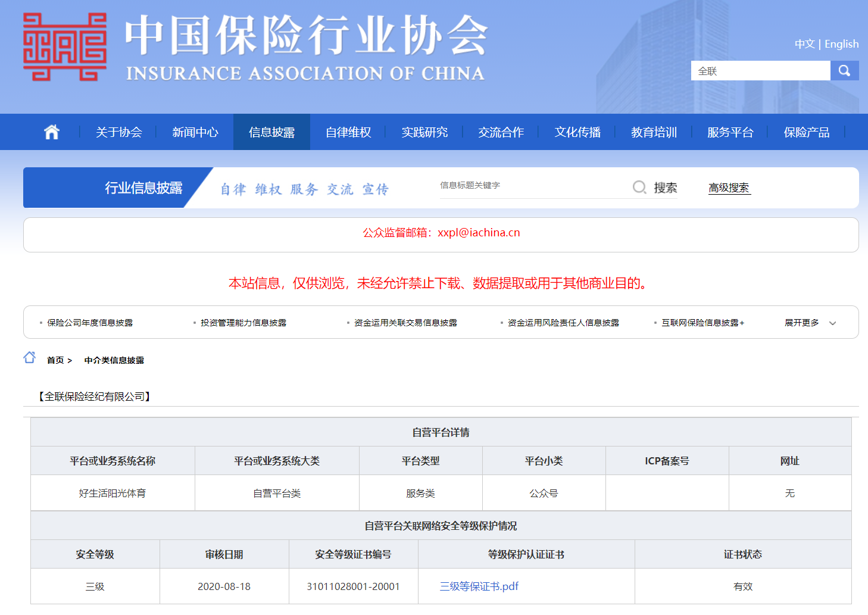Image resolution: width=868 pixels, height=615 pixels.
Task: Open 三级等保证书.pdf certificate link
Action: pyautogui.click(x=479, y=586)
